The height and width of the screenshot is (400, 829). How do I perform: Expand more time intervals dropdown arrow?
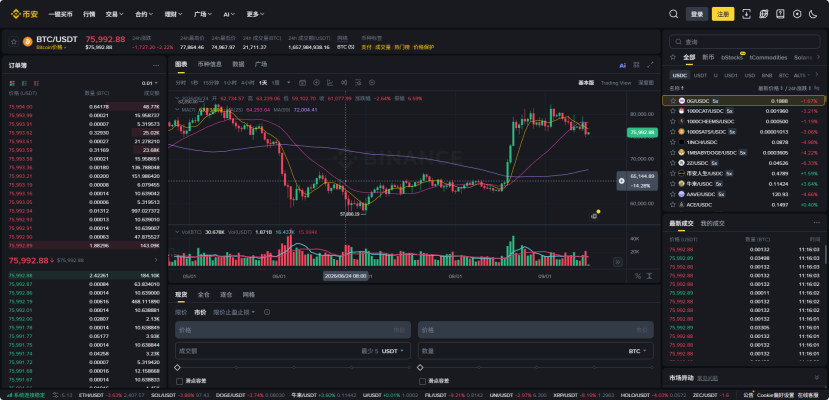pos(289,82)
